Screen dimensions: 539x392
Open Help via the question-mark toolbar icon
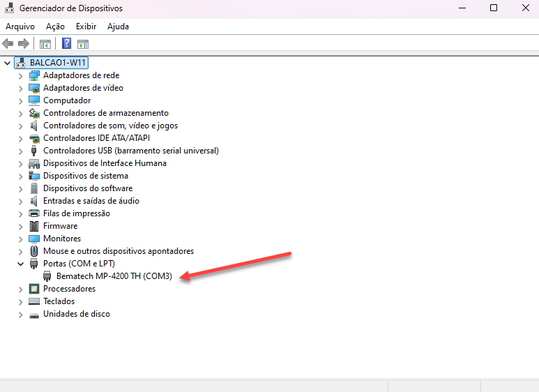[x=66, y=43]
